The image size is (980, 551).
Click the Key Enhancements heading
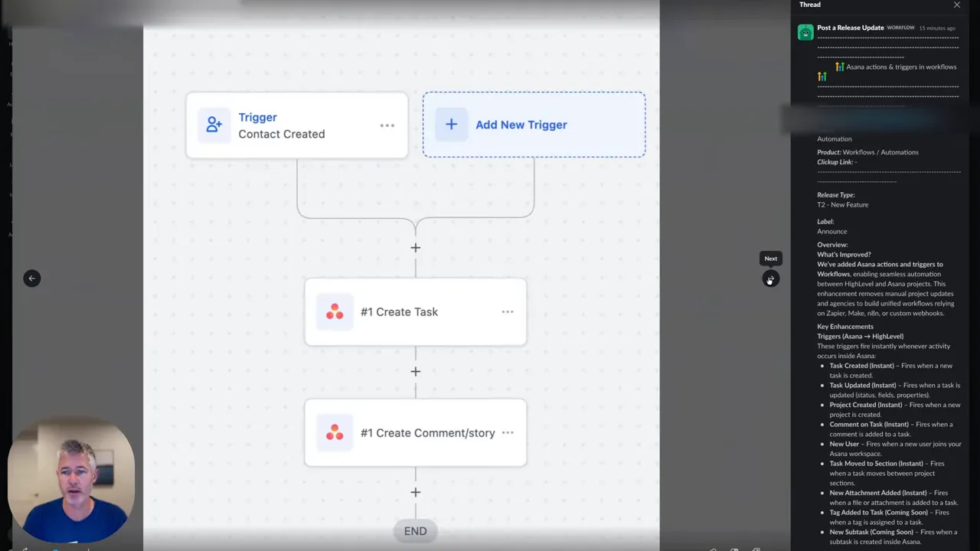pyautogui.click(x=844, y=327)
